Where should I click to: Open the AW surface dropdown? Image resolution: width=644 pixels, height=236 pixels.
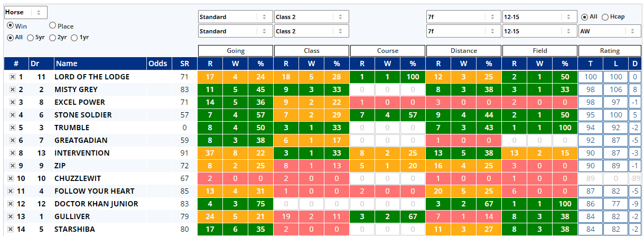pos(610,31)
